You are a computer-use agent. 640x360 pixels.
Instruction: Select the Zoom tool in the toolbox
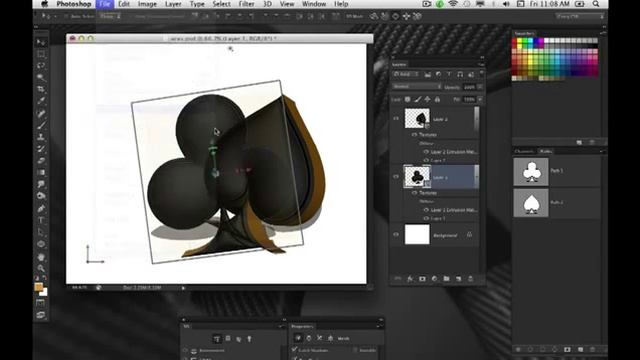coord(41,269)
